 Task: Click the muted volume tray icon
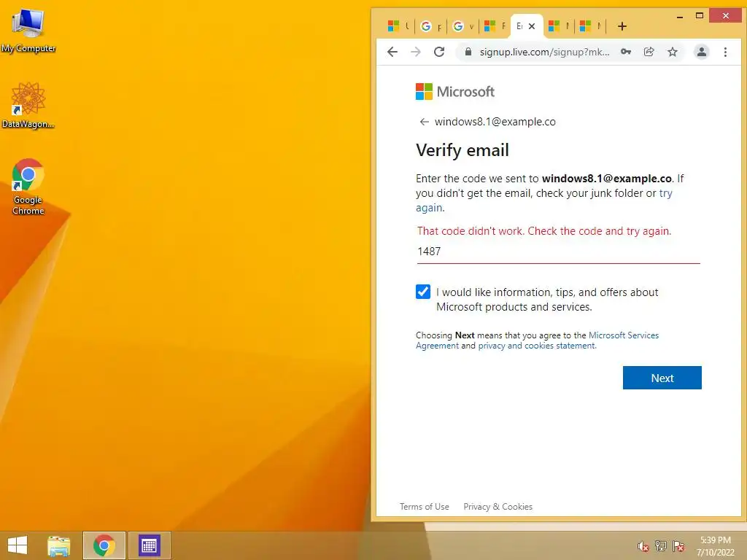pyautogui.click(x=643, y=546)
